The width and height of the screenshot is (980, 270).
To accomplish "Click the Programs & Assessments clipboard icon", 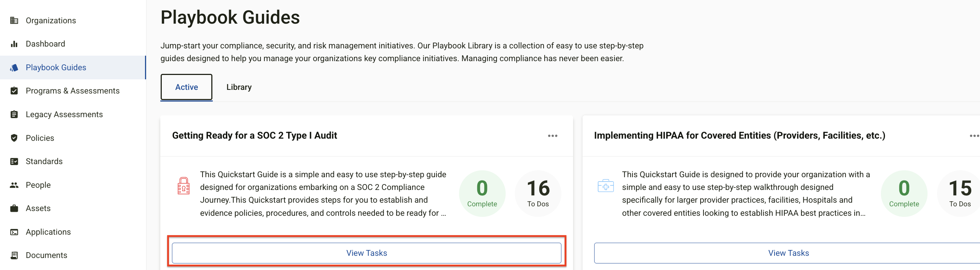I will tap(14, 91).
